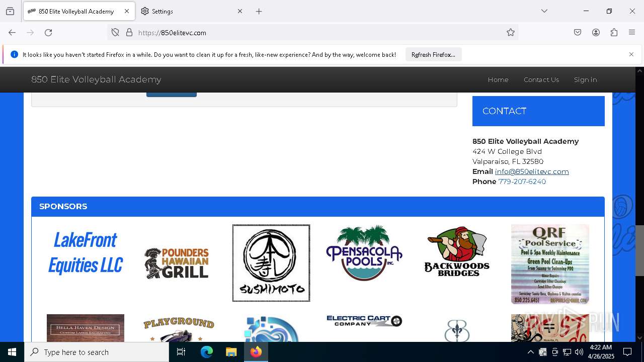644x362 pixels.
Task: Close the 850 Elite Volleyball Academy tab
Action: [x=127, y=11]
